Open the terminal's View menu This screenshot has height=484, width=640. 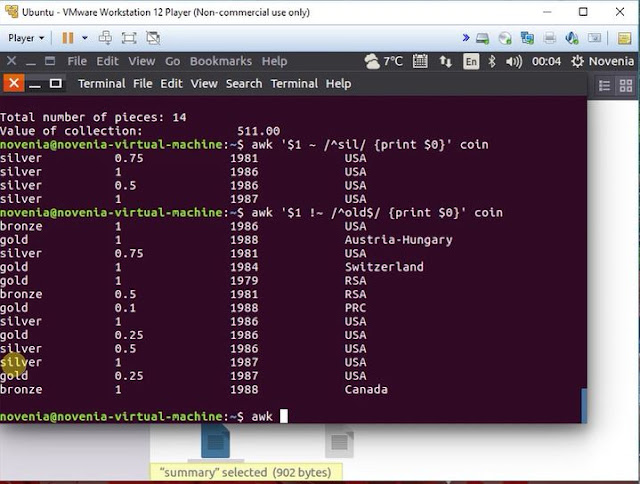pyautogui.click(x=204, y=84)
